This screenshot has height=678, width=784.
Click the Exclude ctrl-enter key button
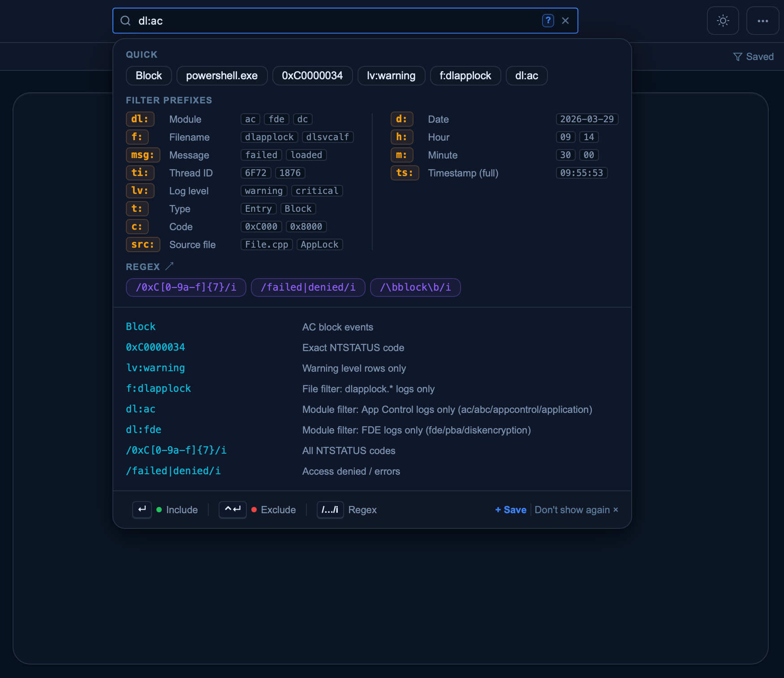pyautogui.click(x=233, y=510)
